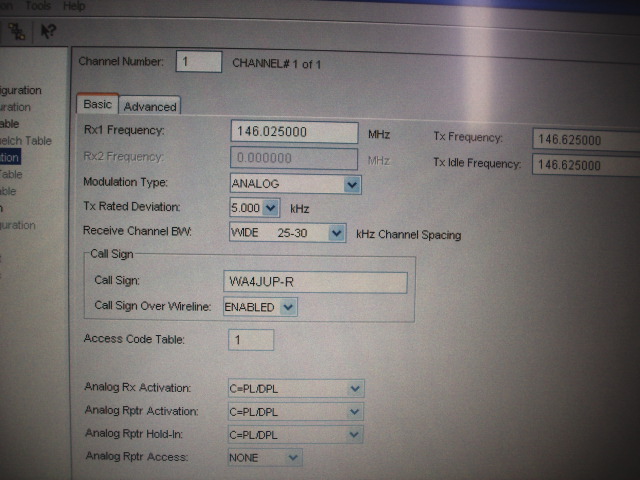This screenshot has width=640, height=480.
Task: Click the Channel Number input field
Action: (x=198, y=62)
